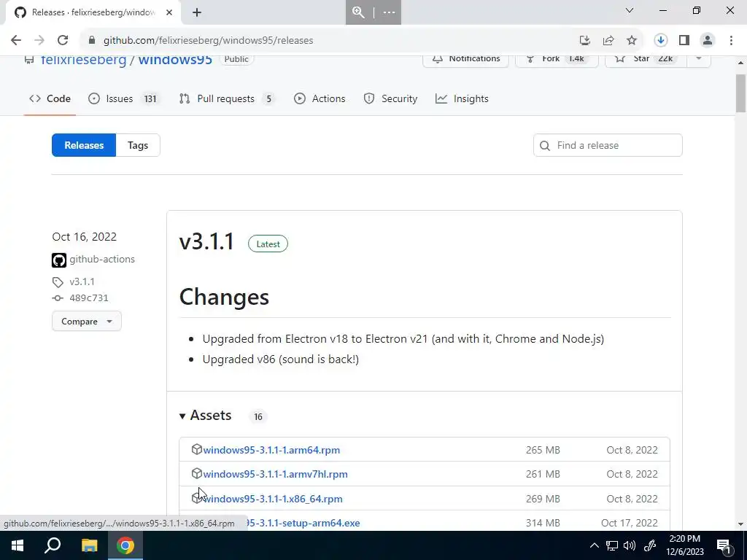Switch to the Tags view
Viewport: 747px width, 560px height.
point(138,145)
